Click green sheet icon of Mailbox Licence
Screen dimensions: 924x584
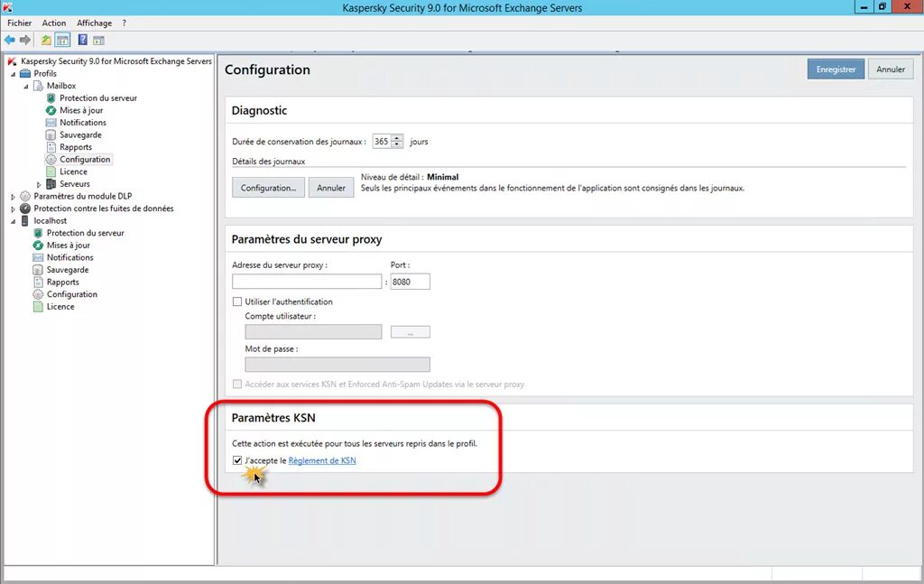[51, 172]
